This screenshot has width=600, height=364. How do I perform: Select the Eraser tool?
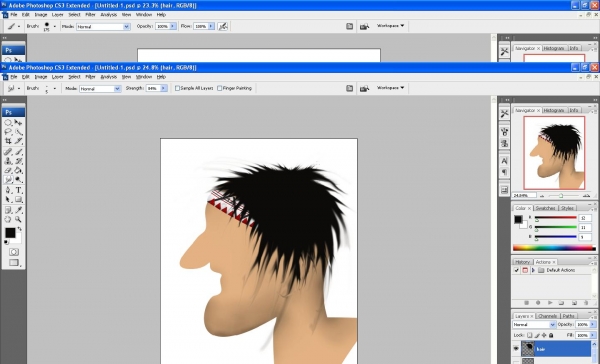click(x=8, y=170)
